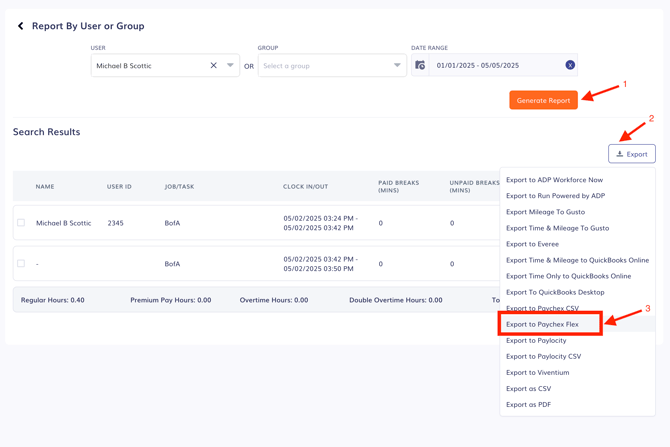Clear the selected user Michael B Scottic
This screenshot has height=447, width=670.
pos(213,66)
